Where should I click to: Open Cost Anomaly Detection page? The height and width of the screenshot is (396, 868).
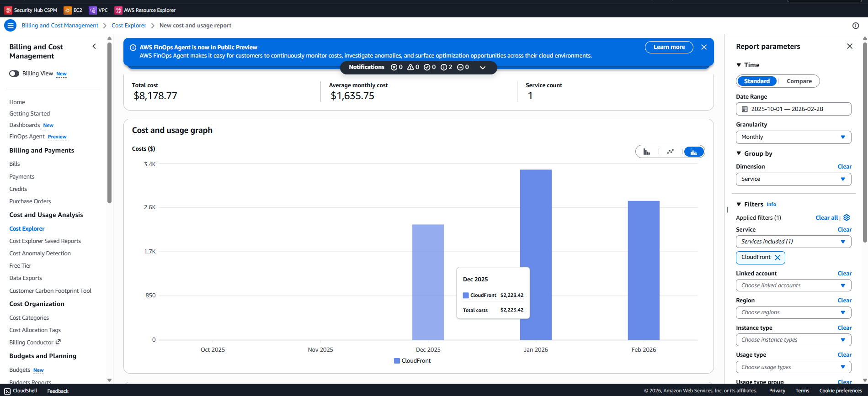click(x=40, y=253)
